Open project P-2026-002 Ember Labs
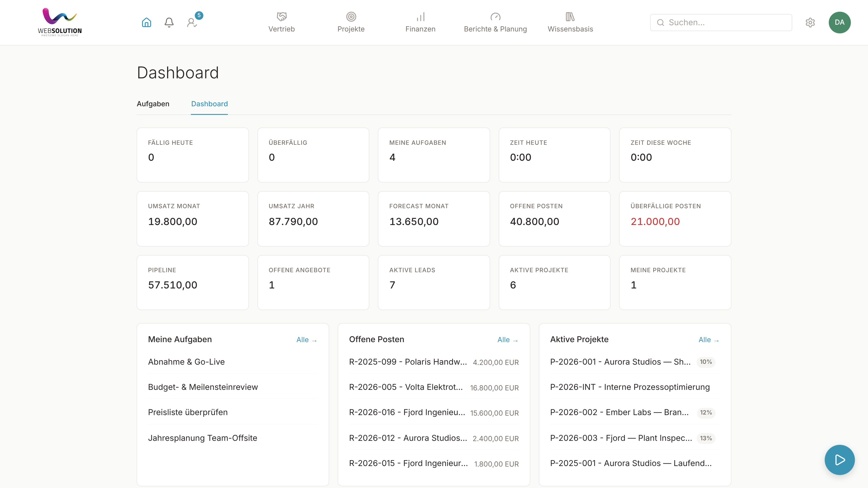 [x=635, y=412]
